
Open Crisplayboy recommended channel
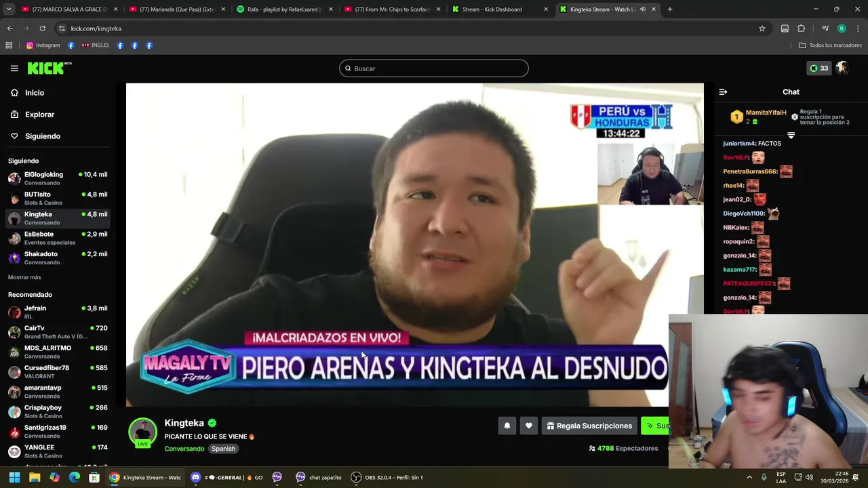tap(58, 411)
